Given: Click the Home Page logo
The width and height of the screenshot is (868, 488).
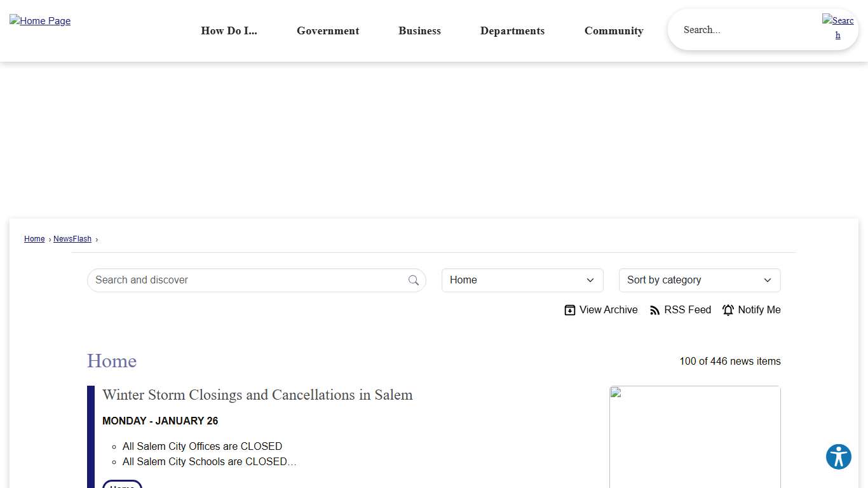Looking at the screenshot, I should (x=40, y=21).
